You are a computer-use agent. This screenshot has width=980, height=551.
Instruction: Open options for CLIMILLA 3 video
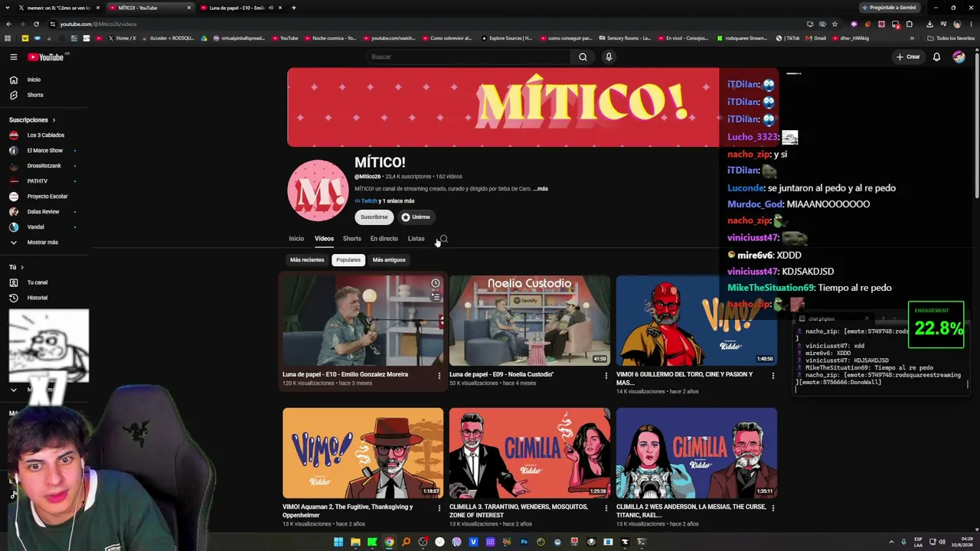pyautogui.click(x=606, y=508)
